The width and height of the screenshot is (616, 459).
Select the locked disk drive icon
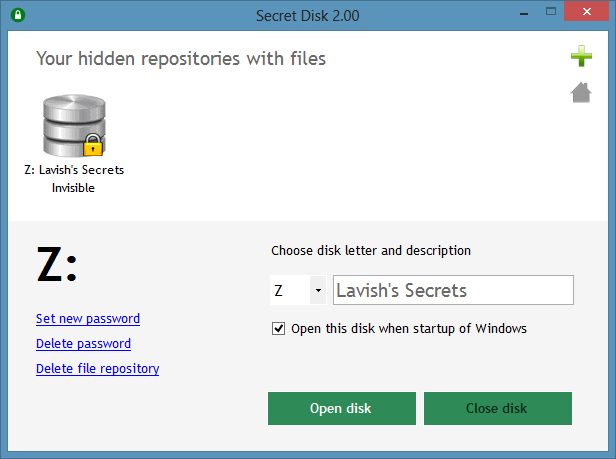pyautogui.click(x=74, y=125)
